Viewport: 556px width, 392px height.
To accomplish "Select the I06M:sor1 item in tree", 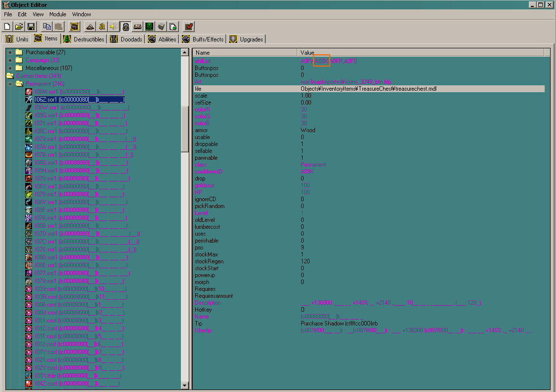I will click(79, 92).
